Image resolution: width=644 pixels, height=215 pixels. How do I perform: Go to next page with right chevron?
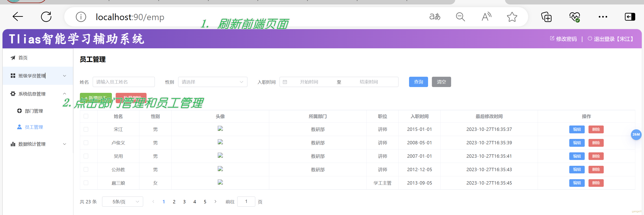click(x=215, y=202)
